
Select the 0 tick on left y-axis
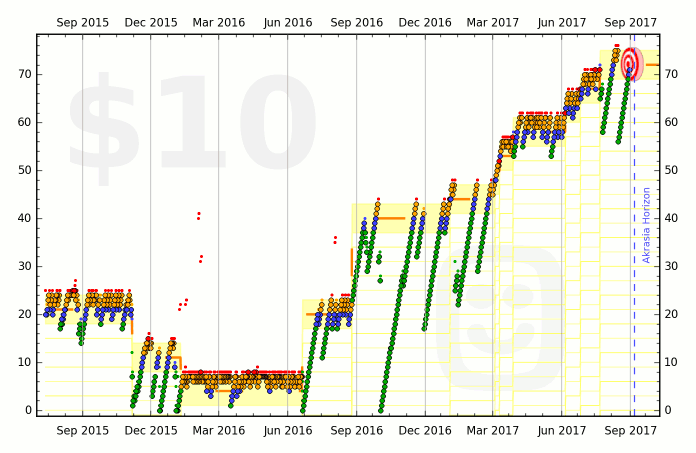[x=26, y=410]
